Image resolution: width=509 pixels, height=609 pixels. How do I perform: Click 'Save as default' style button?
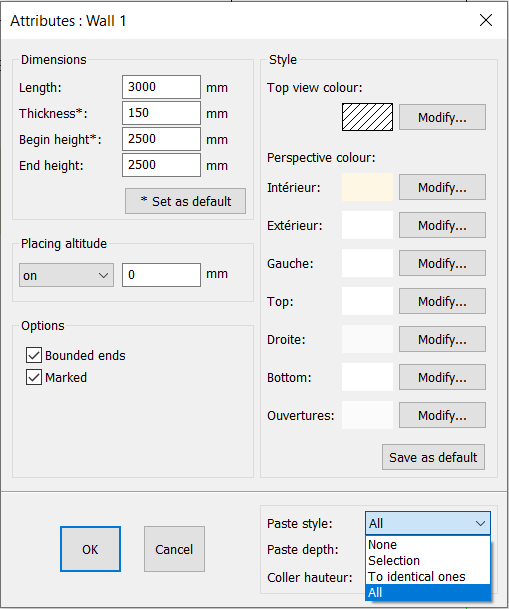433,457
